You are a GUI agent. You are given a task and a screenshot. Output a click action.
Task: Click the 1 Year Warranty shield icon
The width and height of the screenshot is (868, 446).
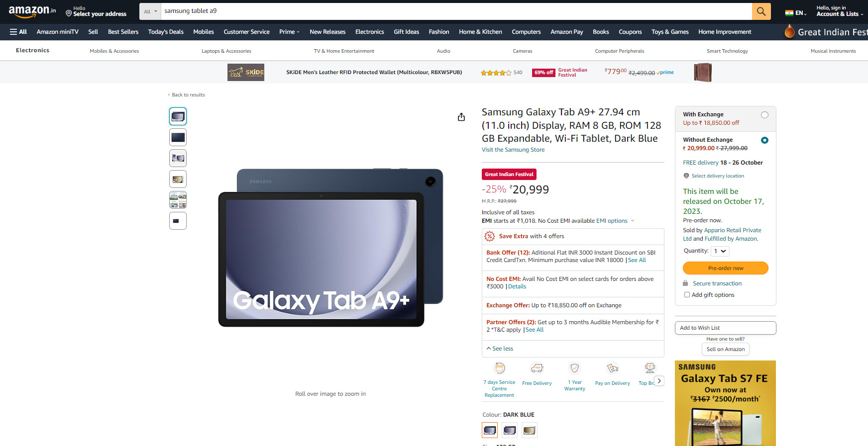574,368
